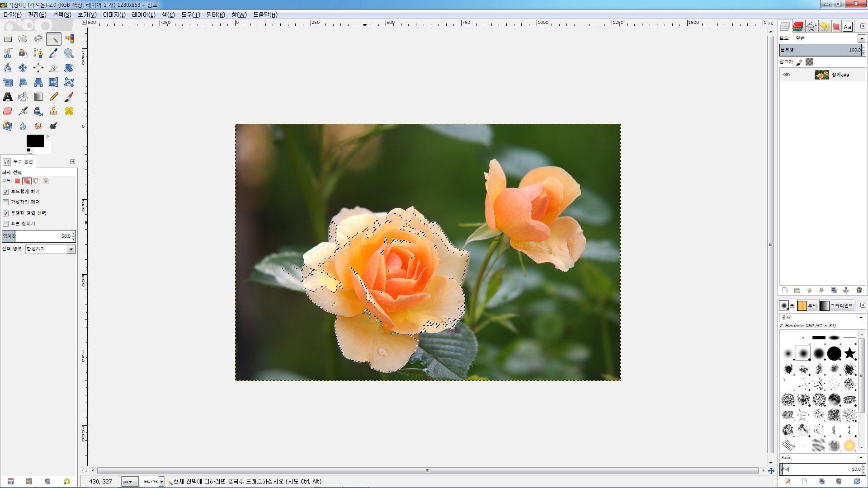Image resolution: width=868 pixels, height=488 pixels.
Task: Select the Ellipse Select tool
Action: click(23, 39)
